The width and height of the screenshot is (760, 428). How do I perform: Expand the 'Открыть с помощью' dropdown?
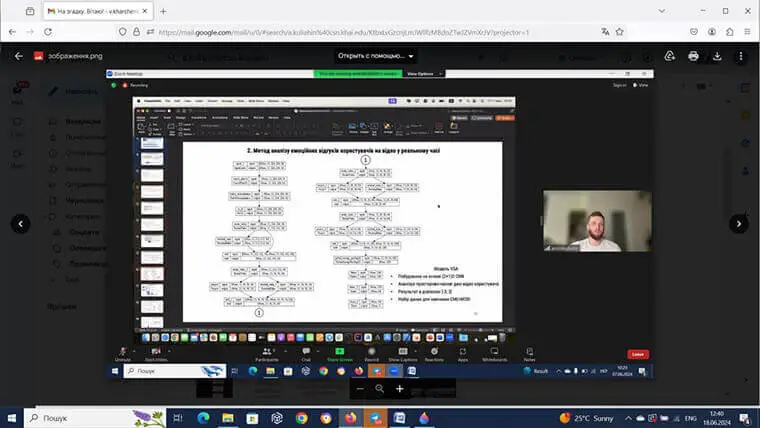coord(375,56)
